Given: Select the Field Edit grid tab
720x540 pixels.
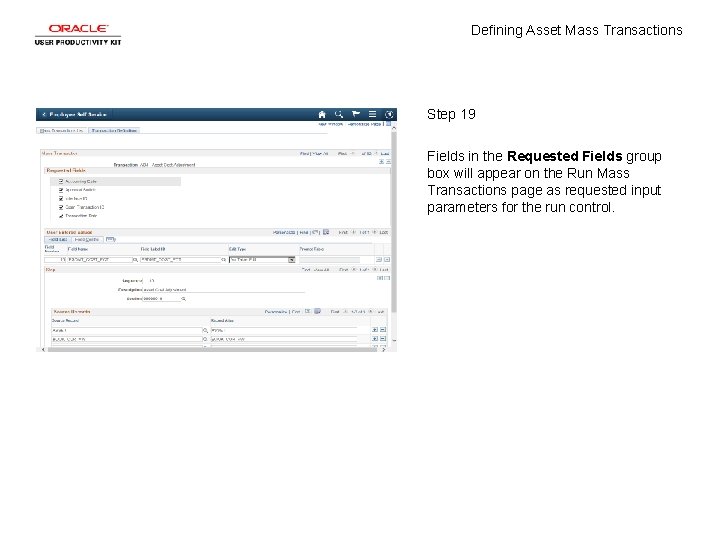Looking at the screenshot, I should 57,240.
